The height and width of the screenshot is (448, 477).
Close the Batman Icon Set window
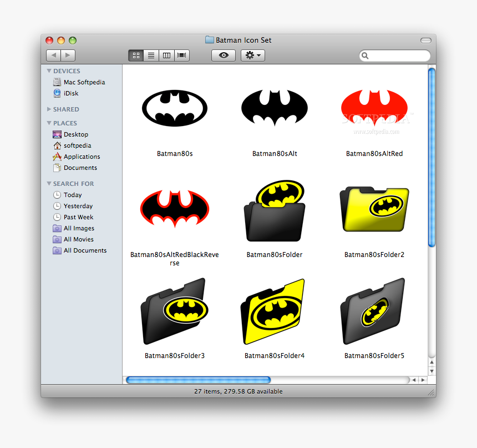click(49, 40)
